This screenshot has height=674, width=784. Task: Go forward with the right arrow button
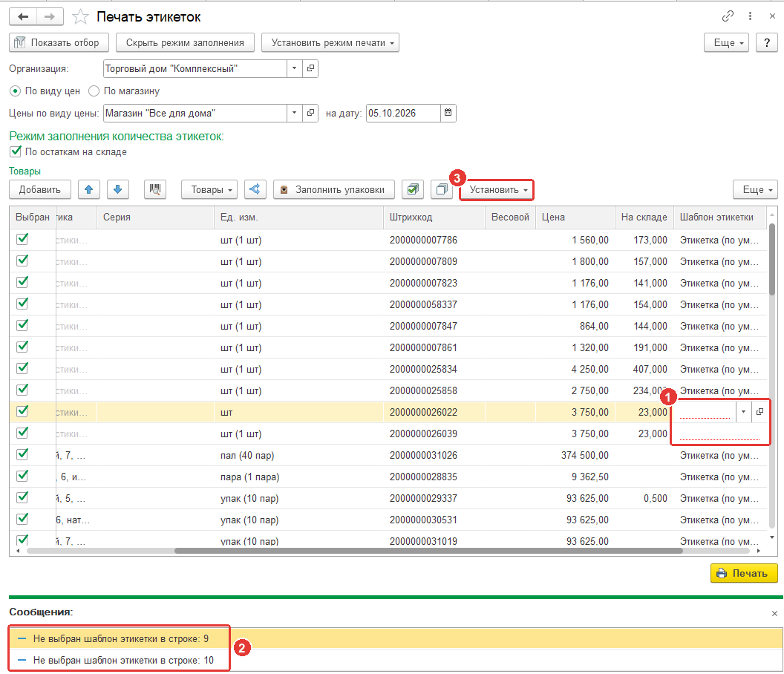tap(50, 17)
